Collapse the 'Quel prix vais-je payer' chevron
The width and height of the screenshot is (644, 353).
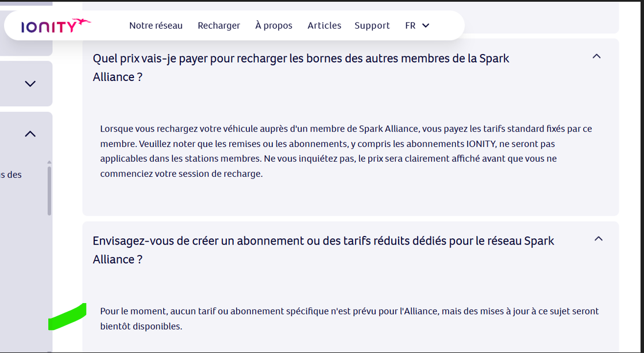click(596, 56)
